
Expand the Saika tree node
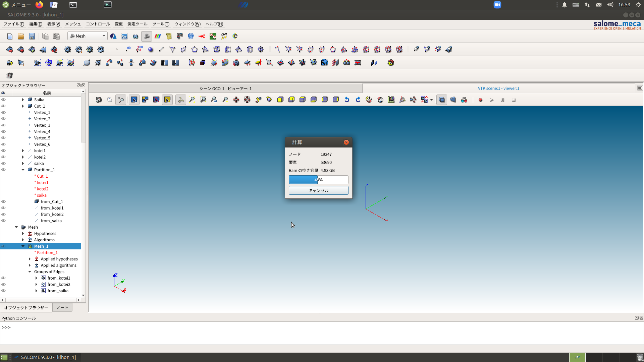click(23, 100)
